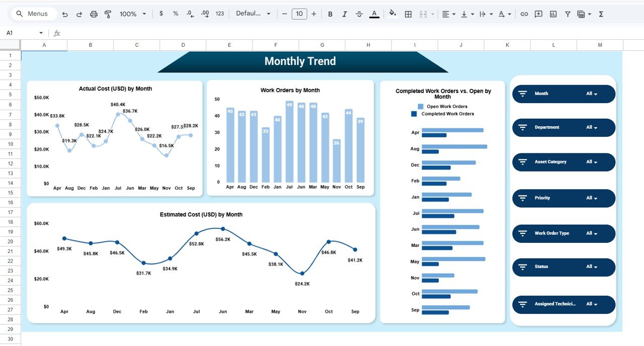The image size is (644, 346).
Task: Open the Menus search box
Action: pos(33,14)
